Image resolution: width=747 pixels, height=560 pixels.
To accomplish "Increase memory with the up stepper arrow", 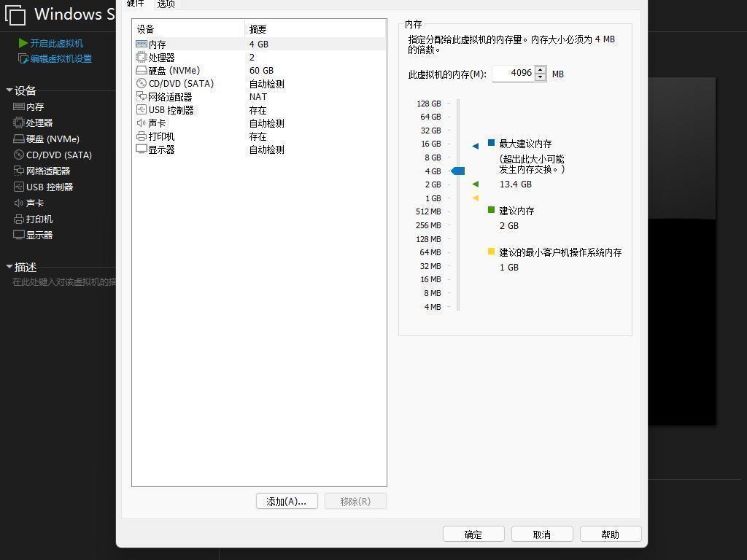I will (x=541, y=70).
